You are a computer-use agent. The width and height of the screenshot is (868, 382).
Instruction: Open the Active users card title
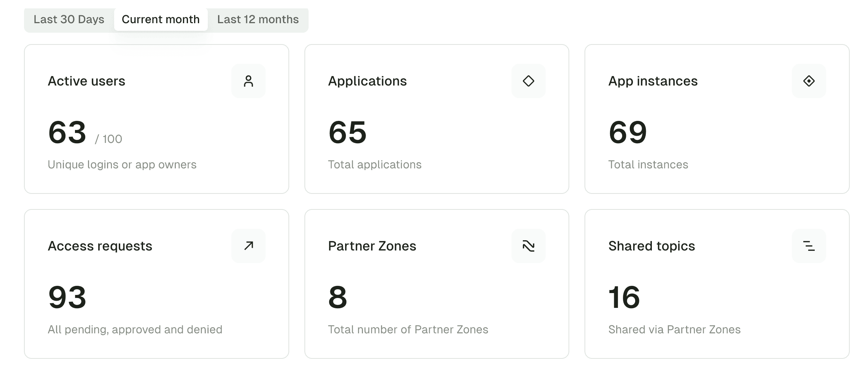pyautogui.click(x=86, y=81)
